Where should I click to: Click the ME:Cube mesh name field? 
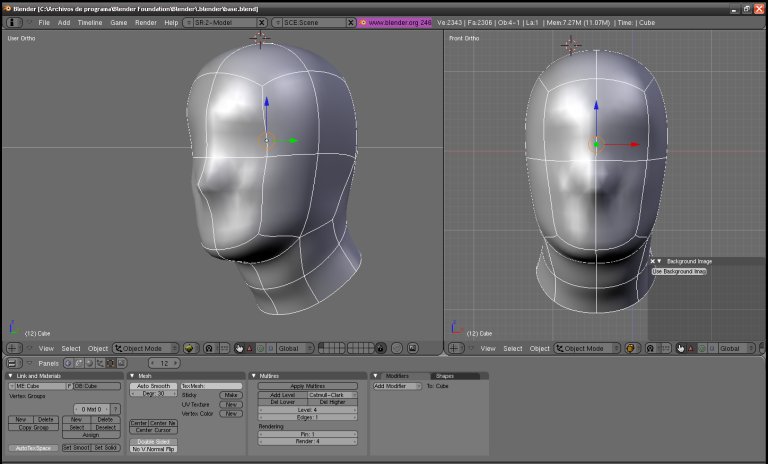(x=36, y=386)
